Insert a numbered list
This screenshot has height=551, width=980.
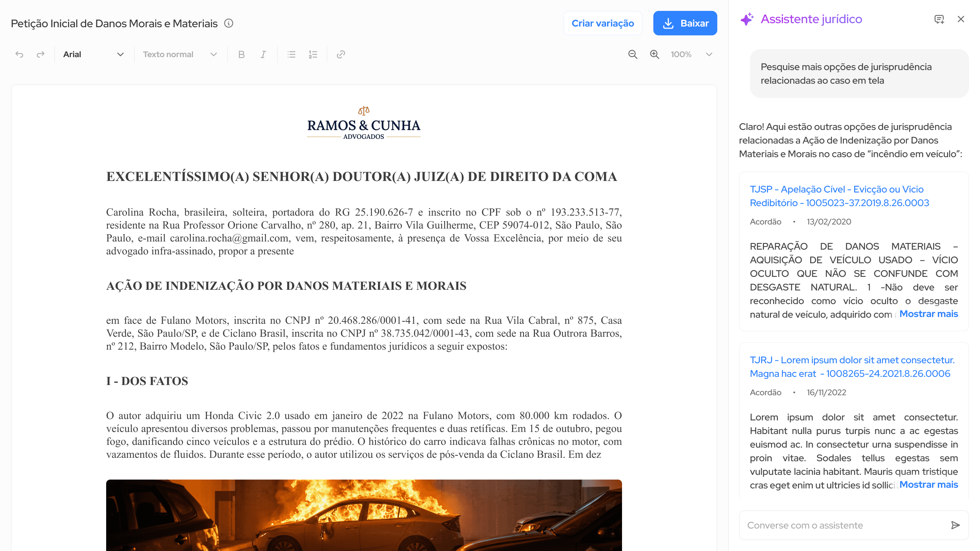[x=313, y=54]
